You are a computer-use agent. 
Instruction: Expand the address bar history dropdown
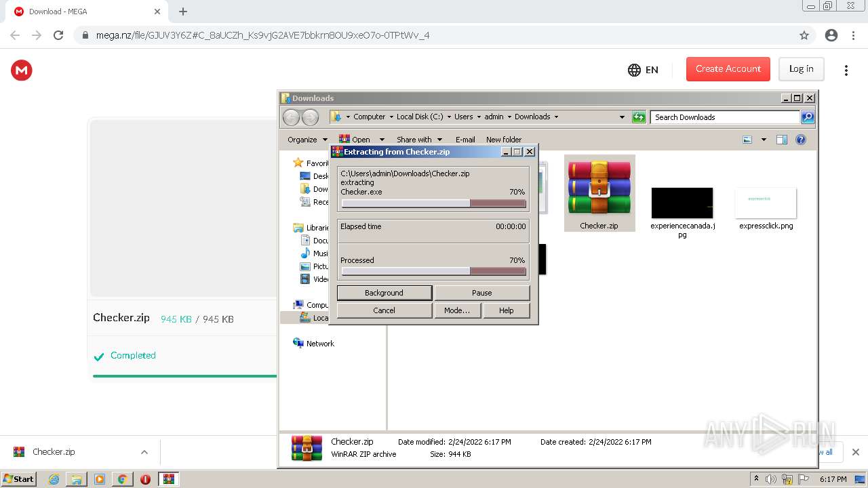point(622,117)
